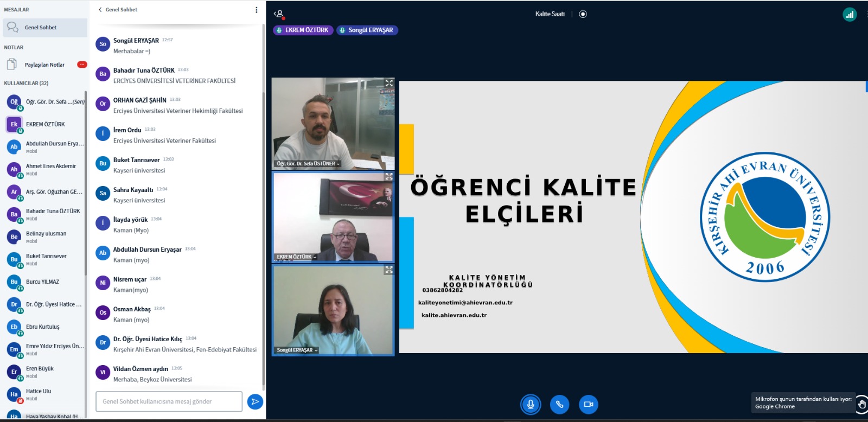Open Paylaşılan Notlar shared notes
Viewport: 868px width, 422px height.
(44, 65)
